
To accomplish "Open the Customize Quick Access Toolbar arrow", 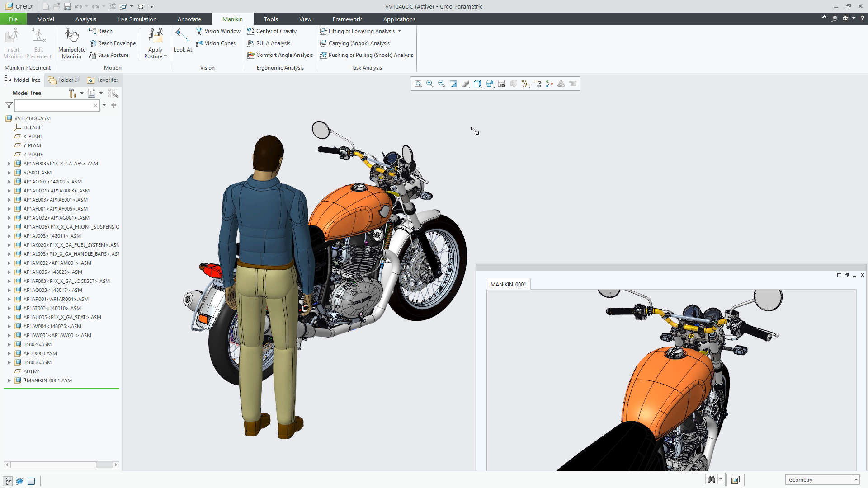I will click(x=151, y=6).
